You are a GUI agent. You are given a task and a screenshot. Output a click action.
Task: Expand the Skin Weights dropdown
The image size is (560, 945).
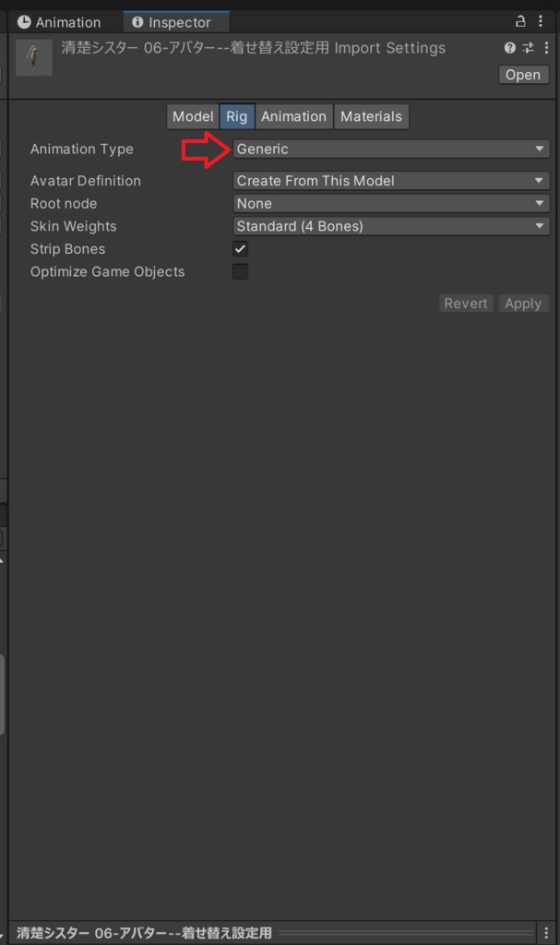pyautogui.click(x=390, y=227)
